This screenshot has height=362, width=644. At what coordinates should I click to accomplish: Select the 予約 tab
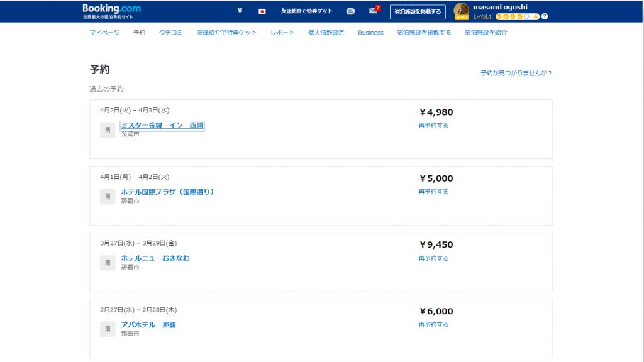pos(139,33)
